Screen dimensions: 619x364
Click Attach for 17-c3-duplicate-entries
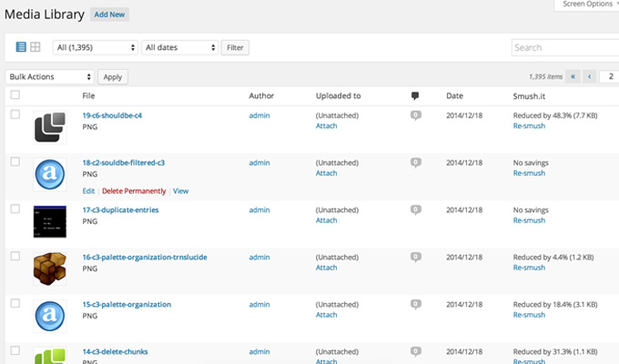click(x=326, y=220)
